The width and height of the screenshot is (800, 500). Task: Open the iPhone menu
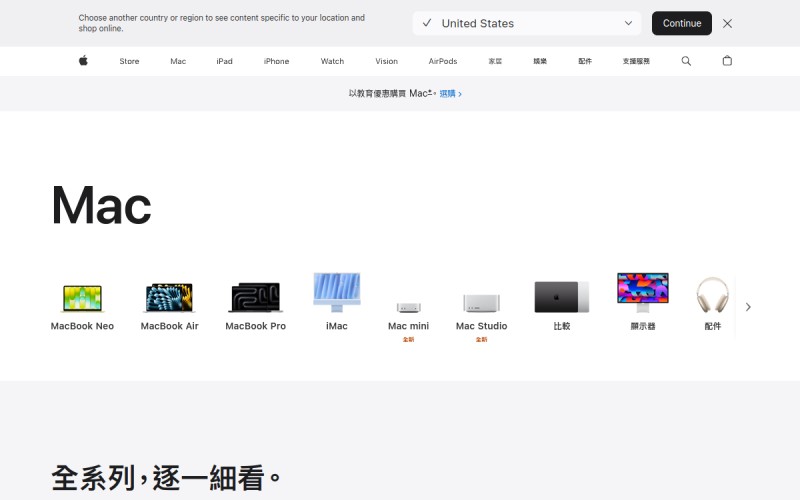click(277, 61)
